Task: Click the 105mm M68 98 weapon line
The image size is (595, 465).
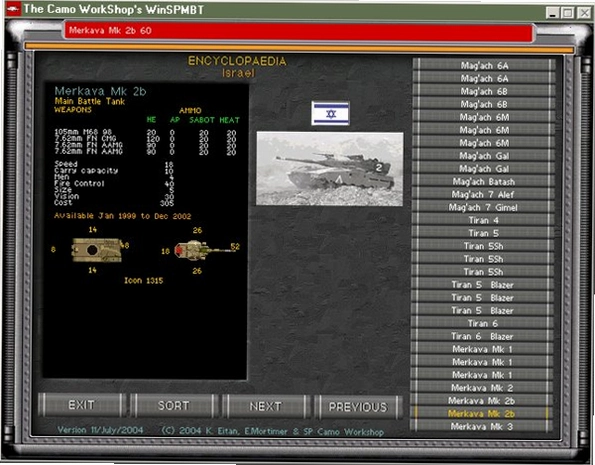Action: 83,132
